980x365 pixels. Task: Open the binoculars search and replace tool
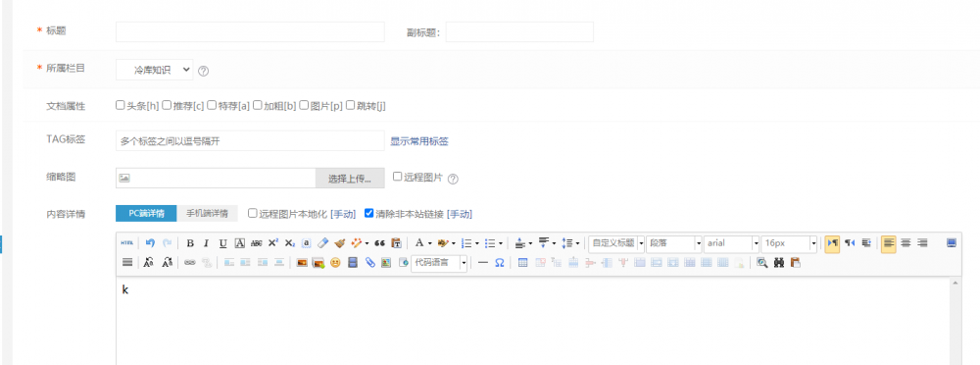pos(779,262)
